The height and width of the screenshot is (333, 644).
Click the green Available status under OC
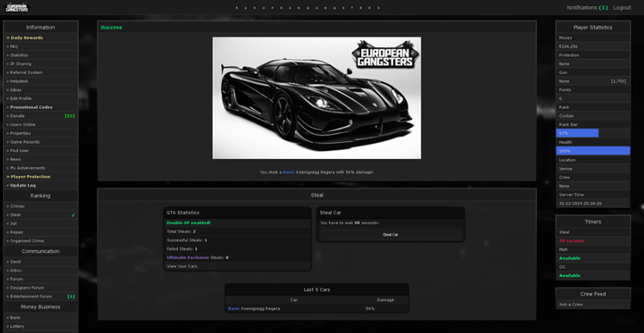tap(570, 275)
